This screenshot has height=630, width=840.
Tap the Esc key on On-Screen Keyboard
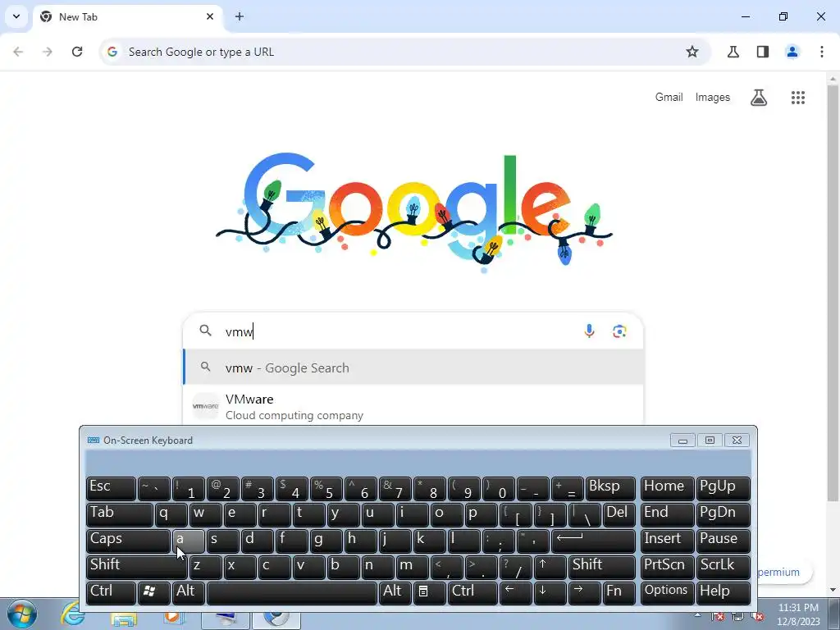[111, 489]
